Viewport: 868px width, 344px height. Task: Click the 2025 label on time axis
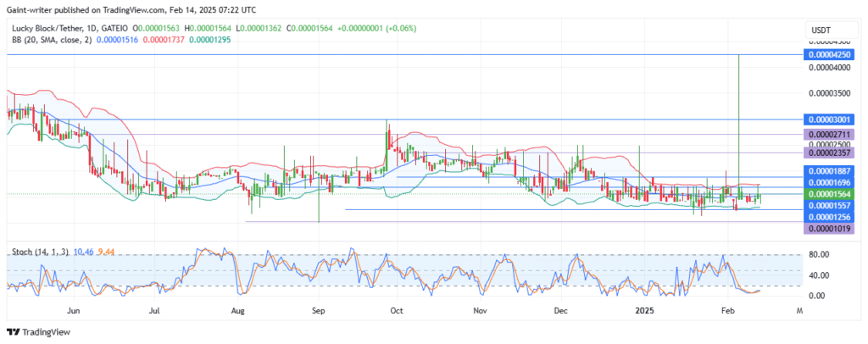(x=645, y=311)
